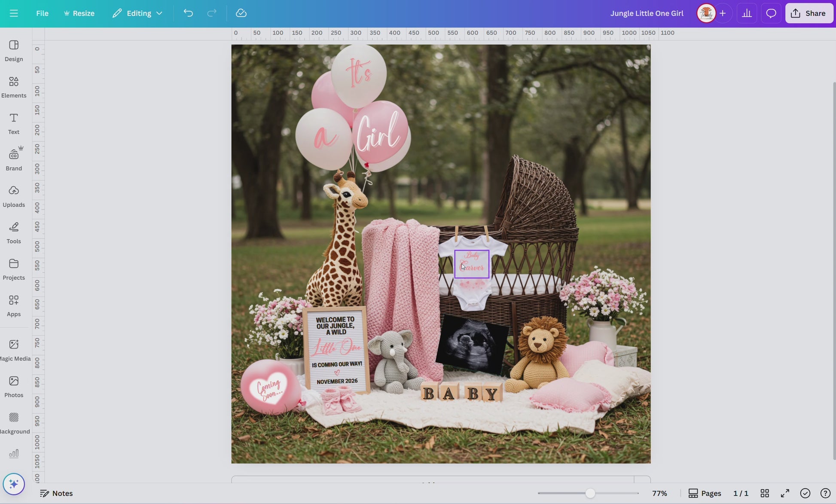Redo the last action
Image resolution: width=836 pixels, height=504 pixels.
(212, 13)
